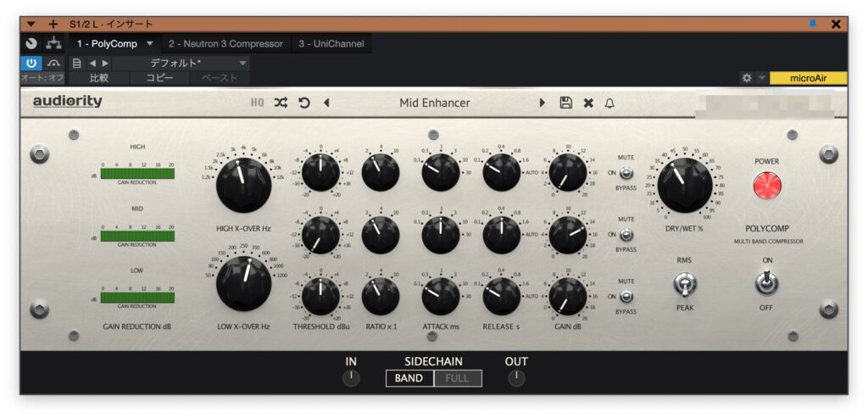Delete the preset using the X icon
Screen dimensions: 868x418
588,103
